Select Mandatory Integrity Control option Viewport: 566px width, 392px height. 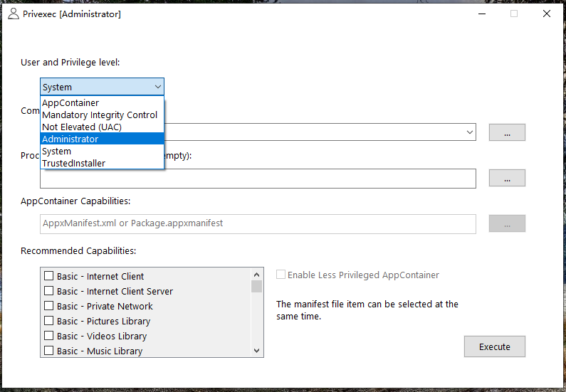[102, 115]
